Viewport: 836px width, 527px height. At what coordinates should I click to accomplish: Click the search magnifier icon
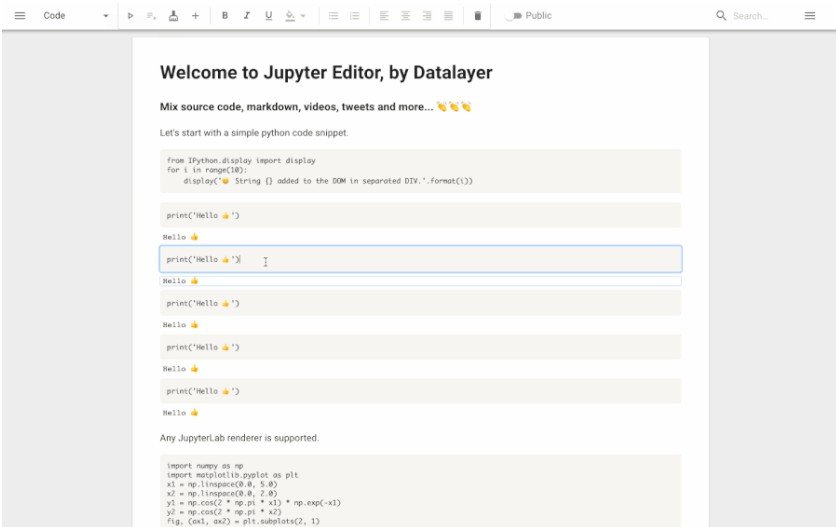(721, 15)
